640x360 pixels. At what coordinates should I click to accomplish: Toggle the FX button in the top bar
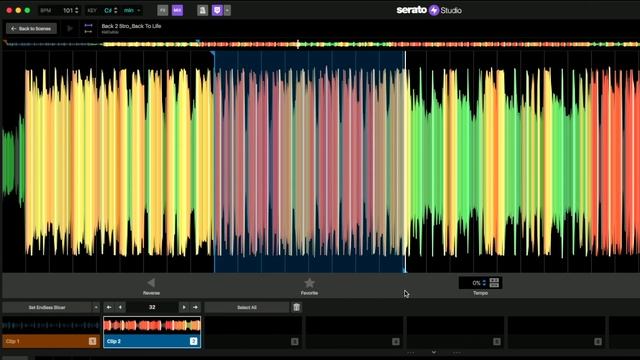click(x=162, y=10)
